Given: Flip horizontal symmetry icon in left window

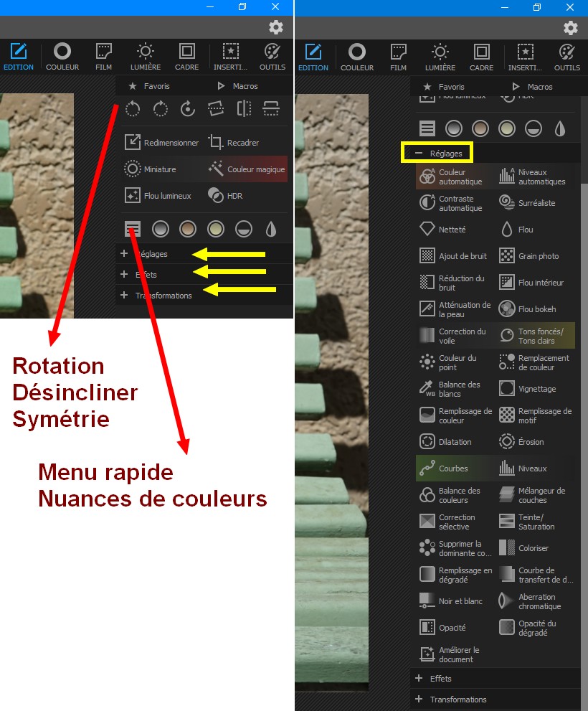Looking at the screenshot, I should (x=244, y=109).
